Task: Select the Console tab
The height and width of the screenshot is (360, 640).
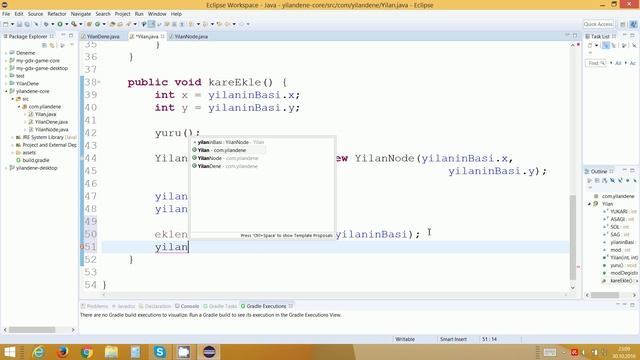Action: (x=187, y=306)
